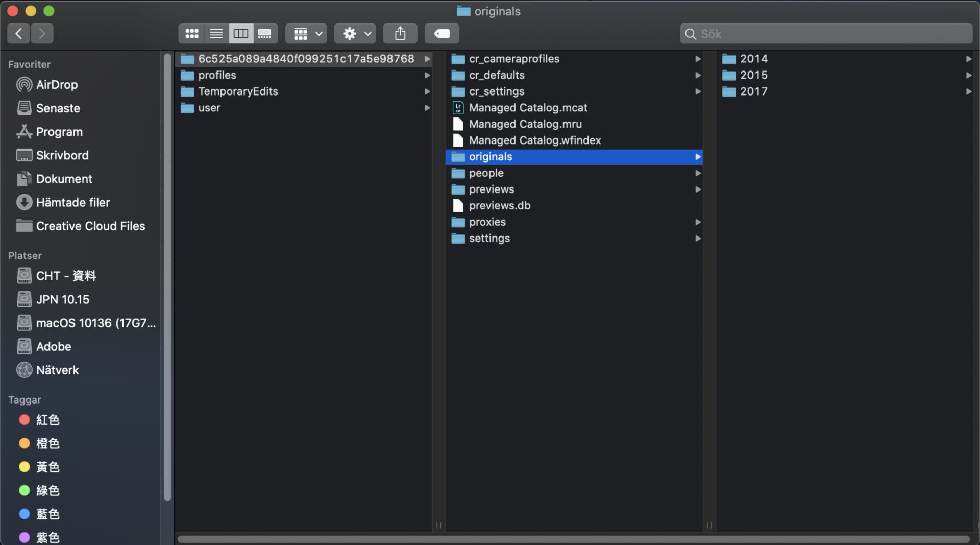Select the Skrivbord sidebar item

click(x=62, y=156)
